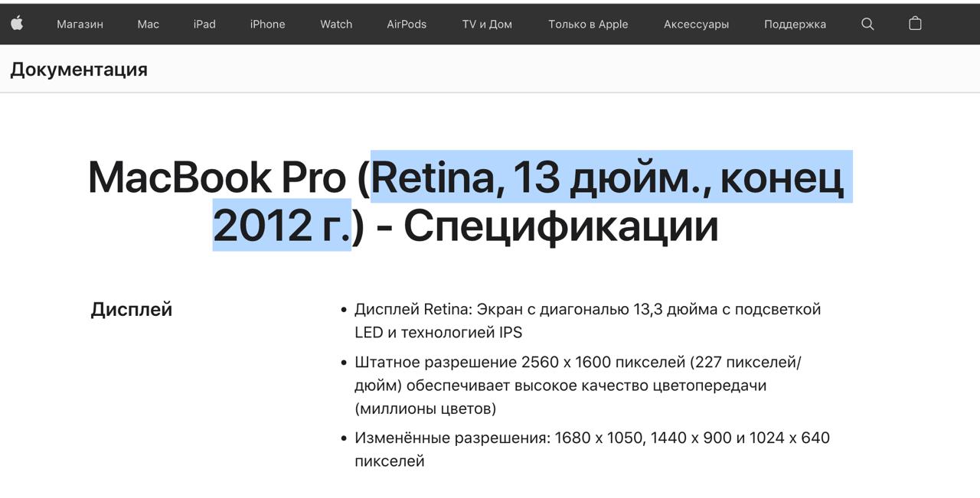Screen dimensions: 980x498
Task: Click the text (миллионы цветов)
Action: click(x=426, y=408)
